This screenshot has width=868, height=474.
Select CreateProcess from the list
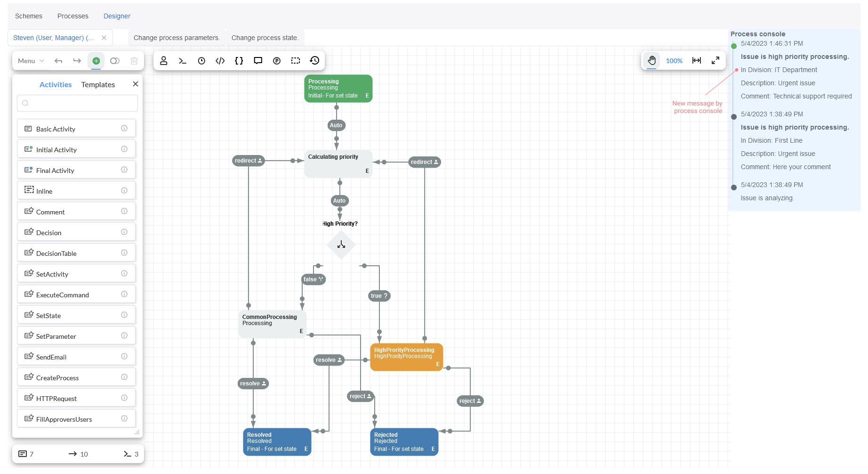tap(76, 377)
